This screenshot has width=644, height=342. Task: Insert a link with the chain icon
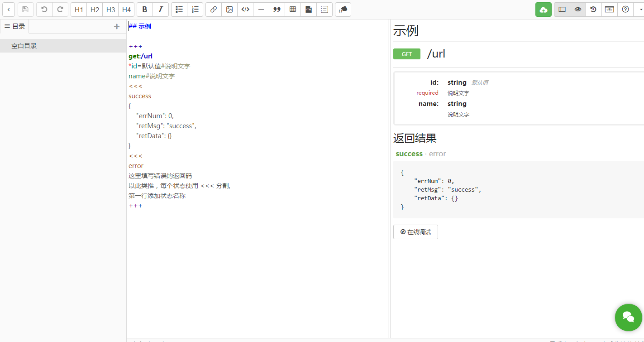pyautogui.click(x=214, y=10)
